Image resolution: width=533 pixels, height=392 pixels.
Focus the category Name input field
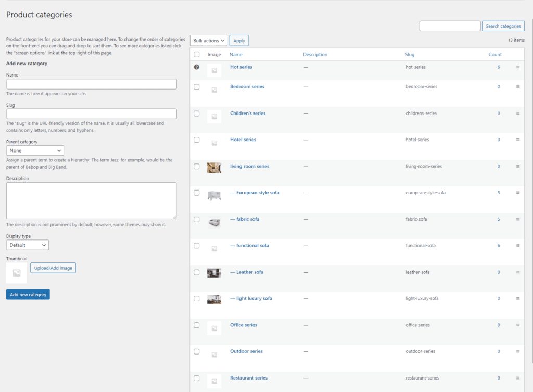tap(92, 84)
